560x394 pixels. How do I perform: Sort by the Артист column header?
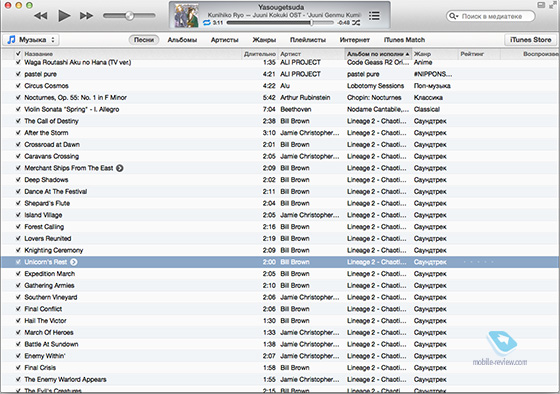click(311, 54)
